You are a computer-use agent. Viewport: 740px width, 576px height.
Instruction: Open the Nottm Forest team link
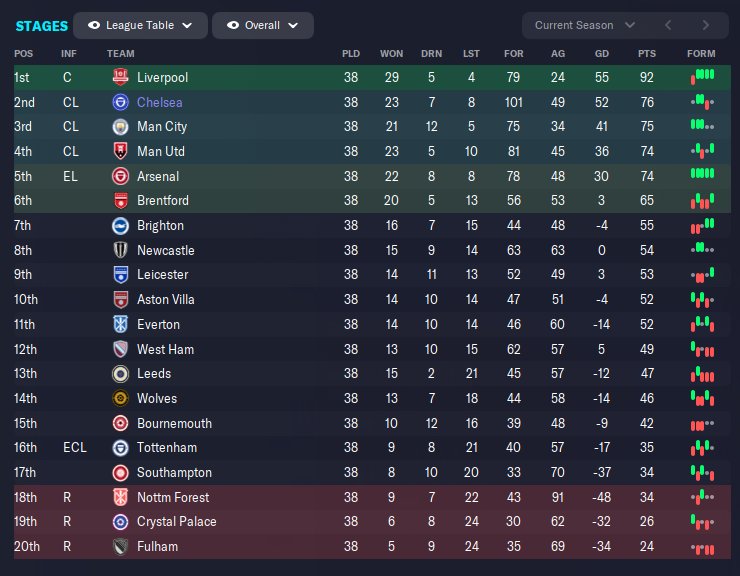pos(174,497)
